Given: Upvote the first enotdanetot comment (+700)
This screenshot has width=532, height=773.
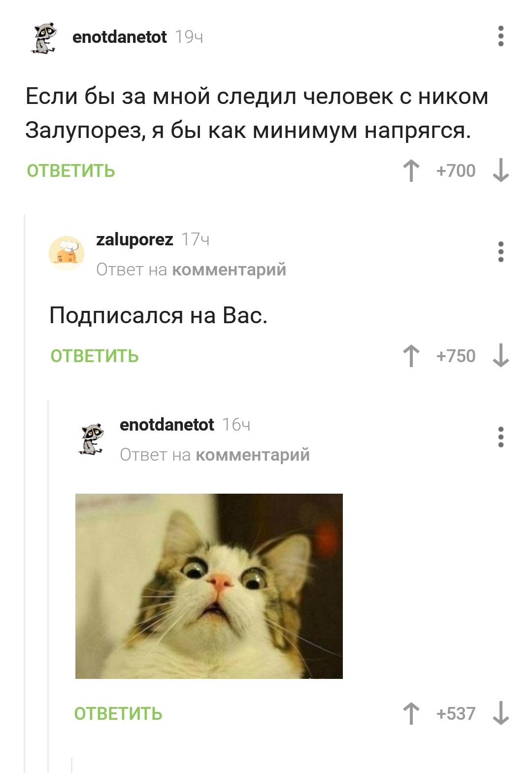Looking at the screenshot, I should coord(411,170).
